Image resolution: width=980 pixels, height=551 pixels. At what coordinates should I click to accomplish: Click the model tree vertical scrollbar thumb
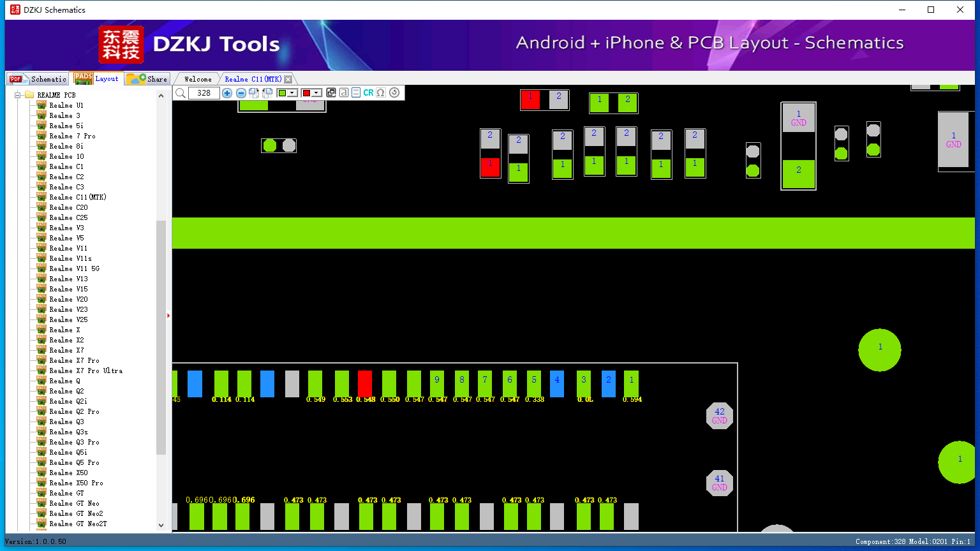[x=161, y=337]
